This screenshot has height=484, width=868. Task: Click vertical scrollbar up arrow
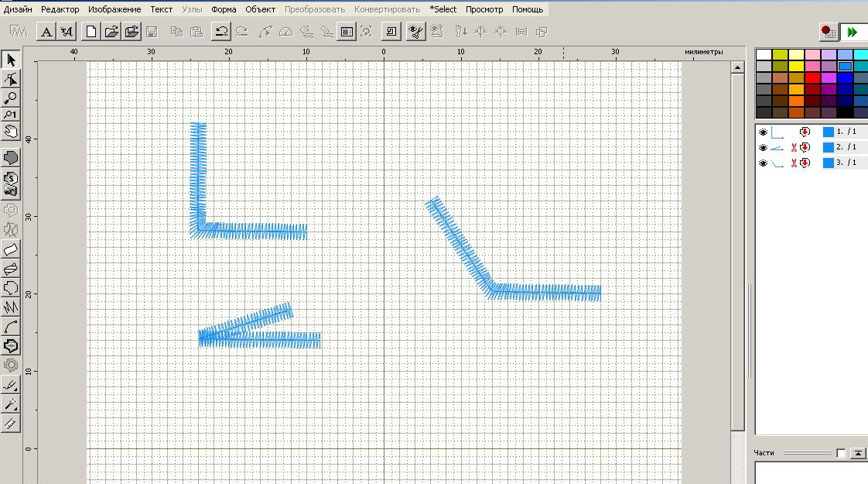click(737, 67)
